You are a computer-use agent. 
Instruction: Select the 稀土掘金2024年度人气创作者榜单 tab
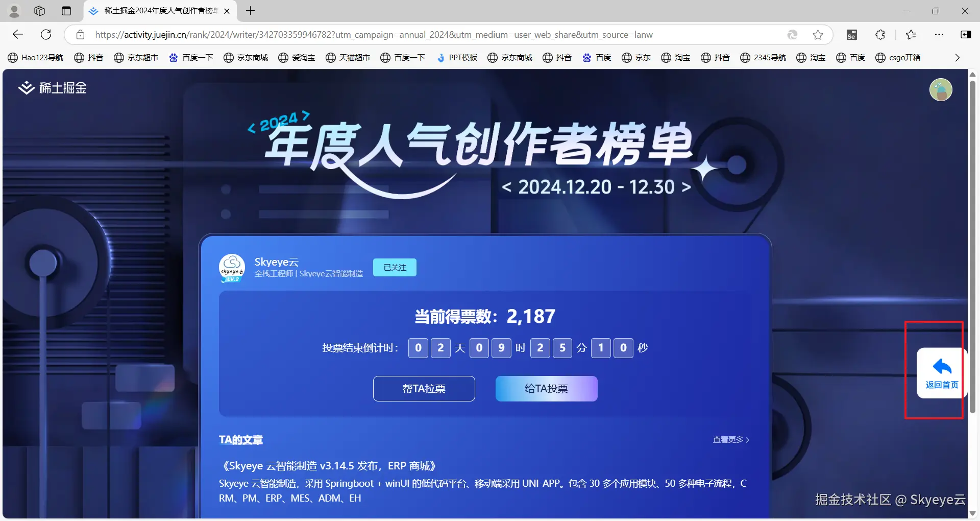pos(153,11)
